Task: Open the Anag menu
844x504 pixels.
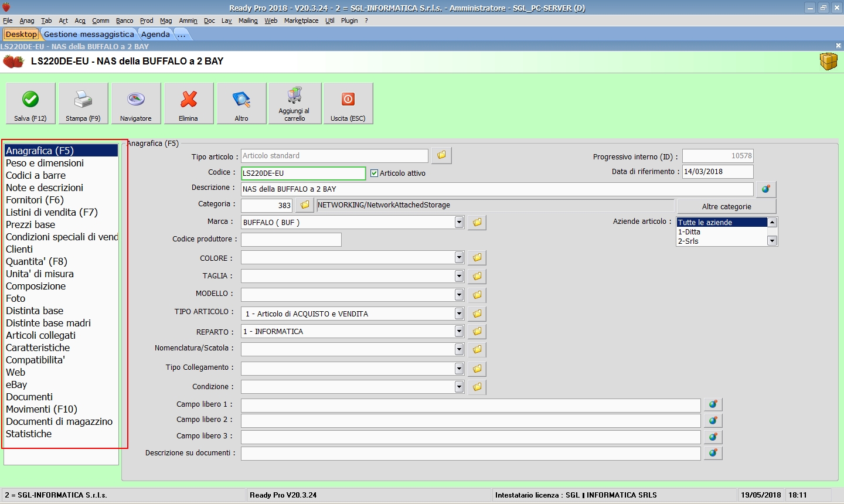Action: [27, 21]
